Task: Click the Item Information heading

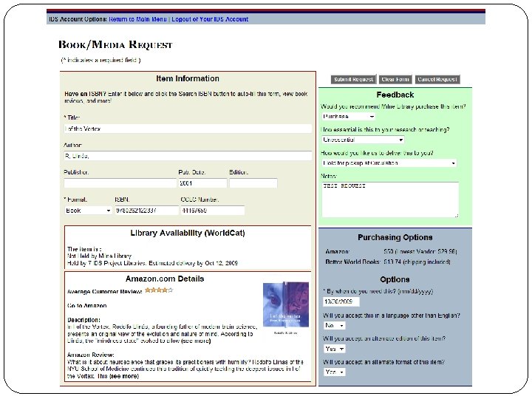Action: point(188,79)
